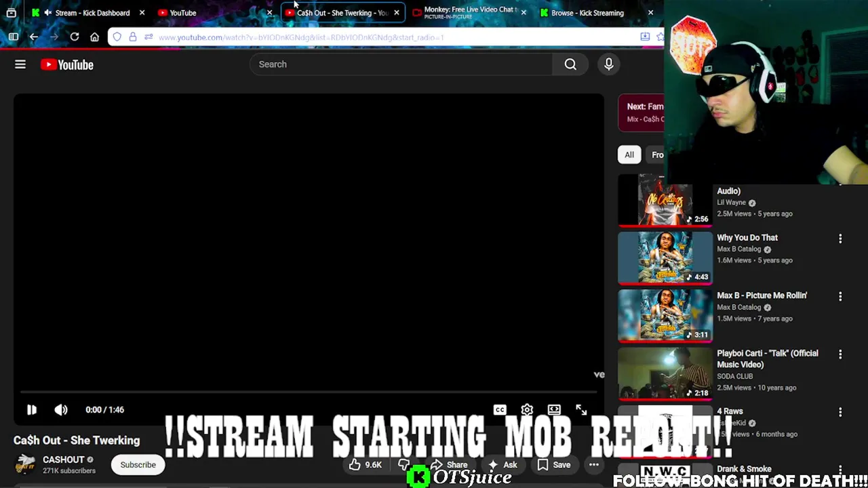Open options for Picture Me Rollin'
This screenshot has height=488, width=868.
point(840,296)
